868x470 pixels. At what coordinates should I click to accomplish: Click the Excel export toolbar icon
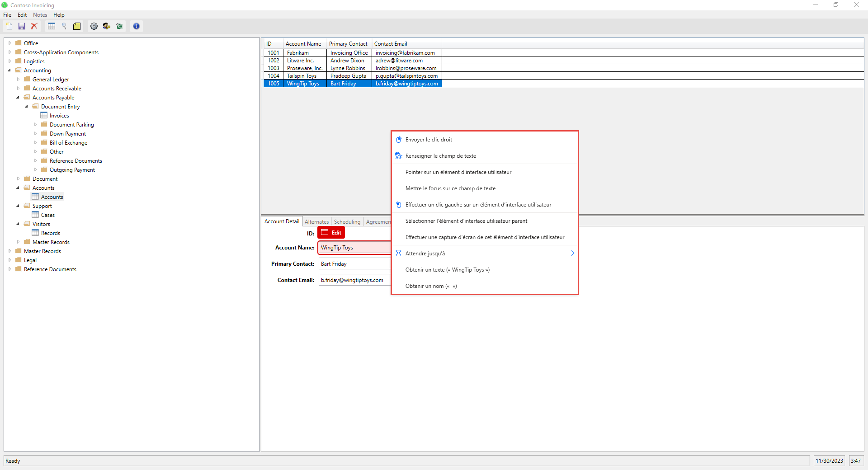click(x=119, y=26)
